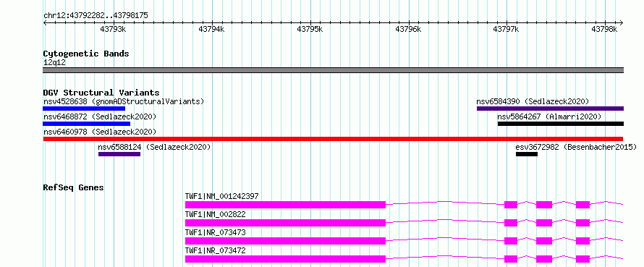Open transcript label TWF1|NR_073473
The width and height of the screenshot is (644, 267).
216,232
